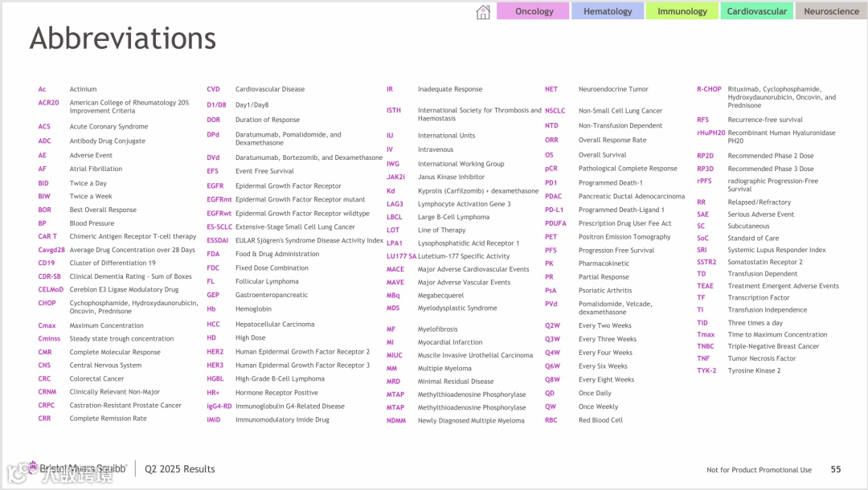
Task: Click the home icon in top navigation
Action: point(483,11)
